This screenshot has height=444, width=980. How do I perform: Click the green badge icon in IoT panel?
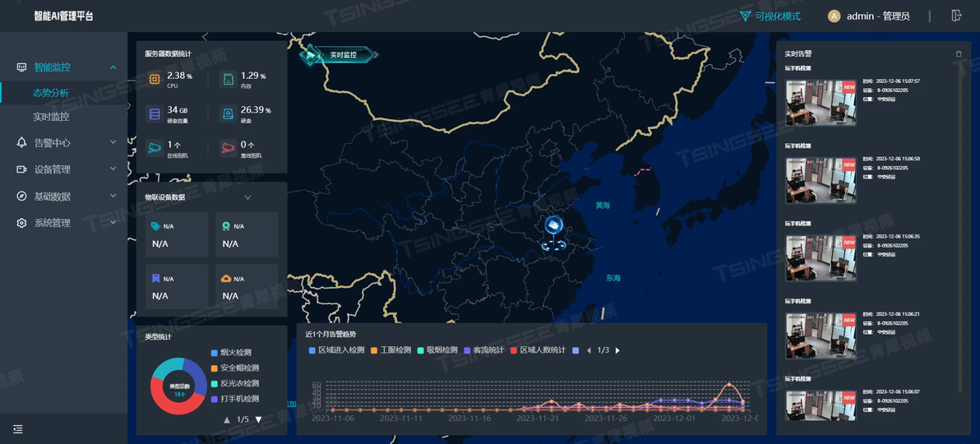225,226
